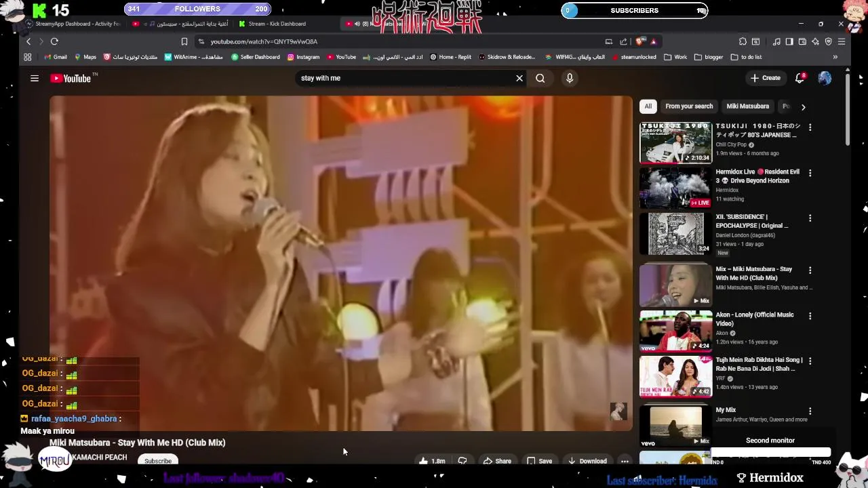Bookmark this page using bookmark icon
This screenshot has width=868, height=488.
(184, 41)
